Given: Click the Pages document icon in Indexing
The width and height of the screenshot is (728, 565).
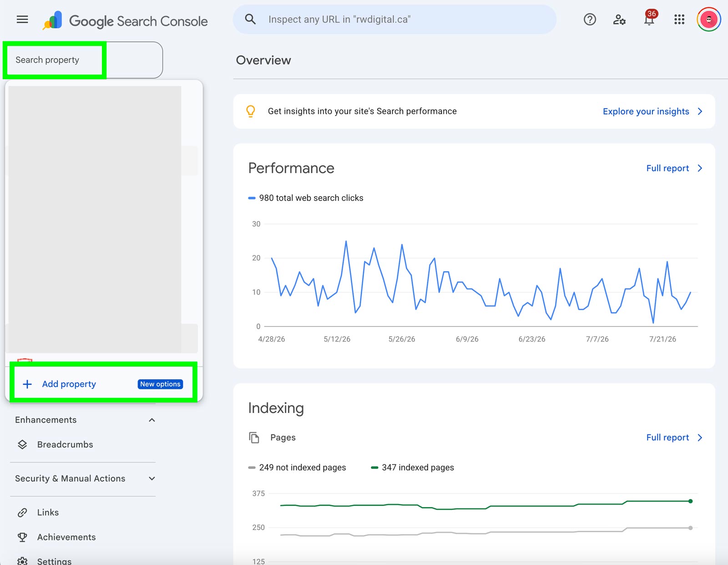Looking at the screenshot, I should point(254,438).
